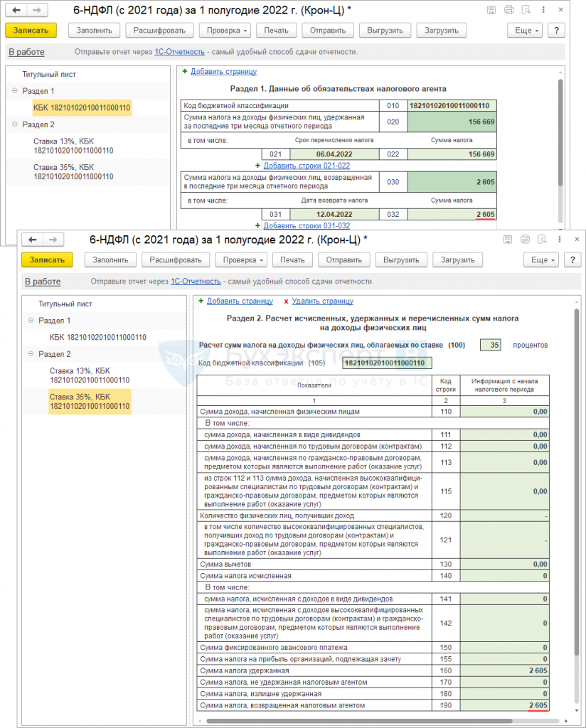
Task: Select 'Ставка 13%, КБК' in the front window tree
Action: pyautogui.click(x=90, y=375)
